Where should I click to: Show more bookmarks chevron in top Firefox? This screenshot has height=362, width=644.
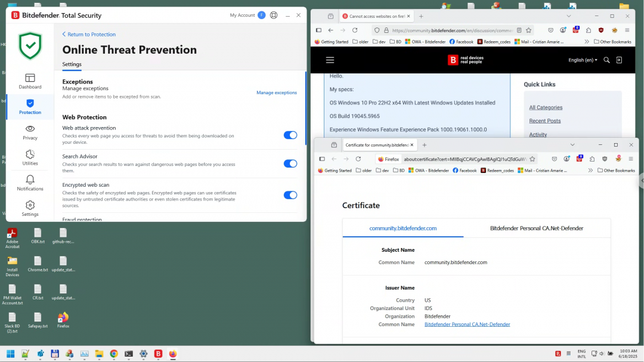pos(587,42)
